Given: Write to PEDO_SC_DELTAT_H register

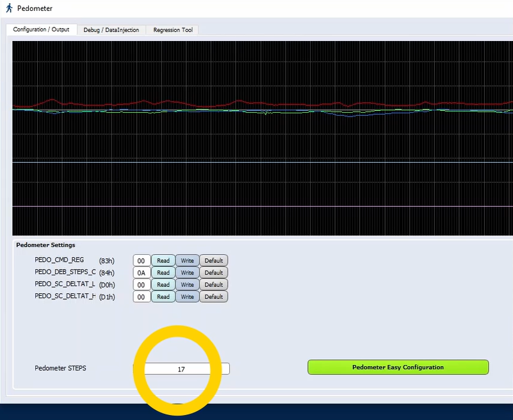Looking at the screenshot, I should (x=187, y=296).
